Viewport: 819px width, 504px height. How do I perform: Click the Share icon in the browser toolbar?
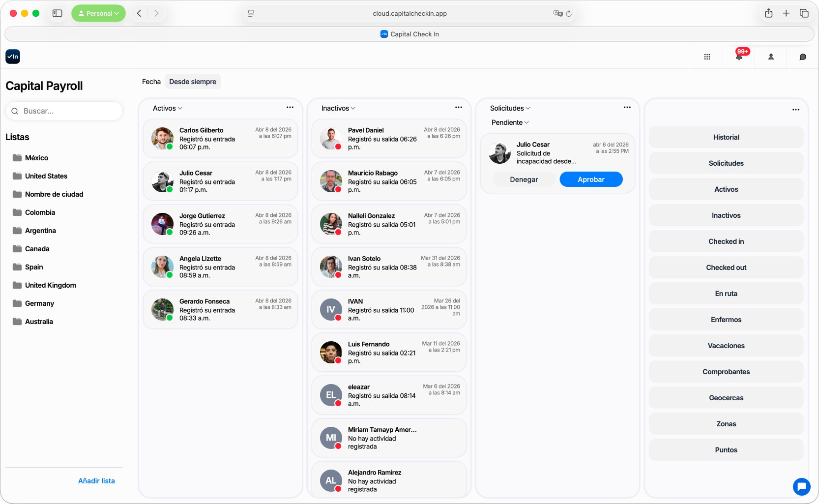pyautogui.click(x=768, y=13)
